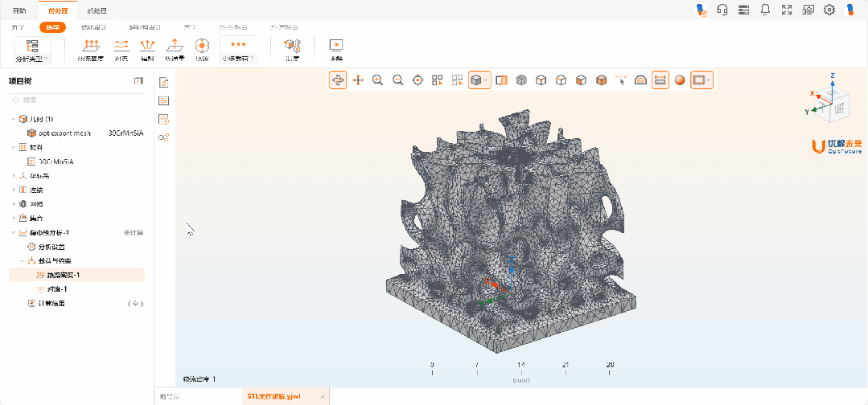868x405 pixels.
Task: Click the project tree search field
Action: point(76,100)
